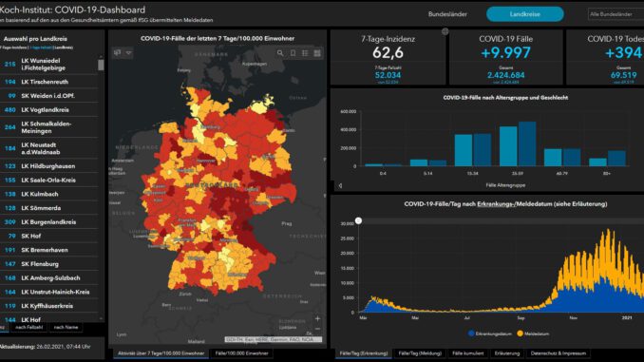Click the Erkrankungs- link in chart title
The height and width of the screenshot is (362, 644).
pyautogui.click(x=496, y=204)
